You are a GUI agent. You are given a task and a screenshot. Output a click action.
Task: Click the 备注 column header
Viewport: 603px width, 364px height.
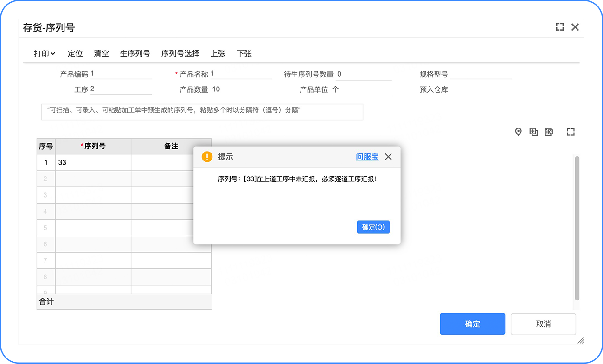coord(171,146)
